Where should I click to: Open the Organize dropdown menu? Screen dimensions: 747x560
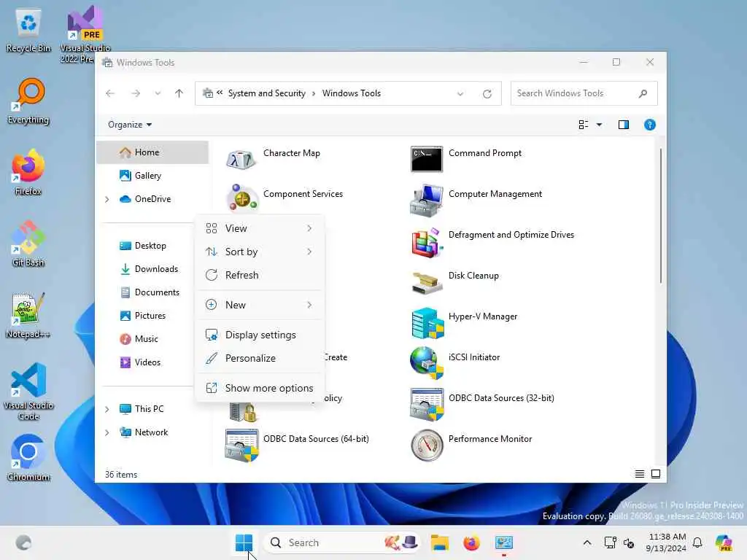pyautogui.click(x=130, y=125)
